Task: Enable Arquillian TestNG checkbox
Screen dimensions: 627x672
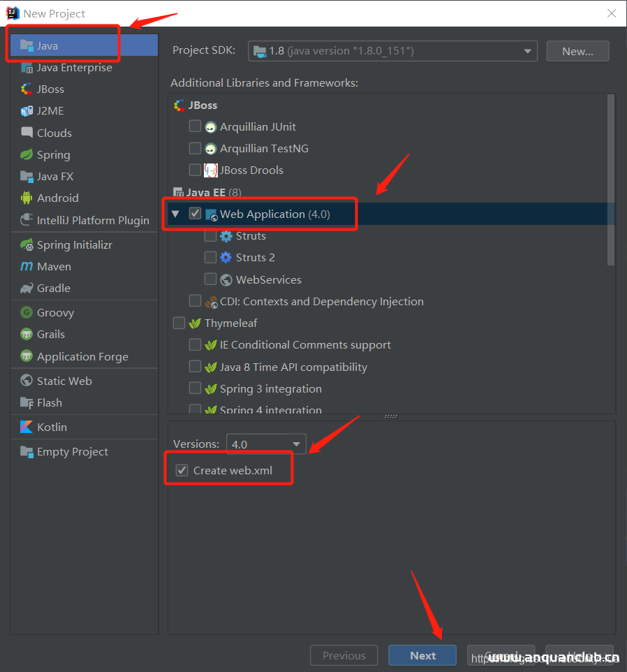Action: 195,148
